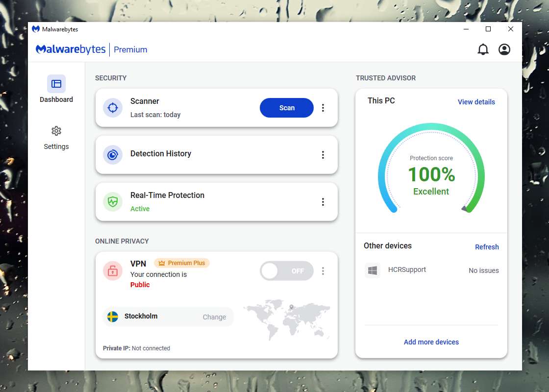
Task: Open Detection History three-dot menu
Action: coord(323,155)
